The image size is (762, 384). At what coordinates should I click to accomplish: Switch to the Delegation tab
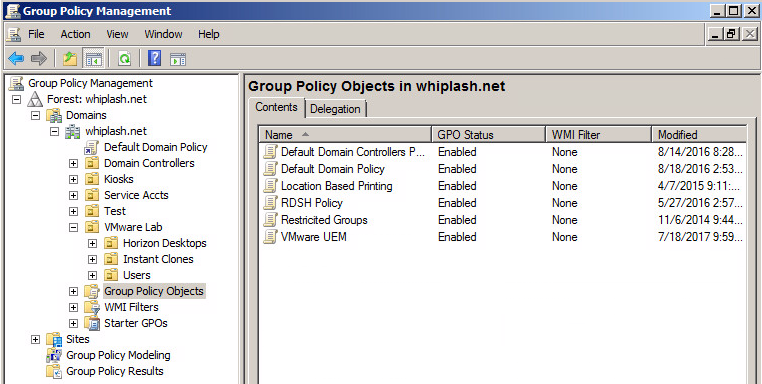[335, 109]
